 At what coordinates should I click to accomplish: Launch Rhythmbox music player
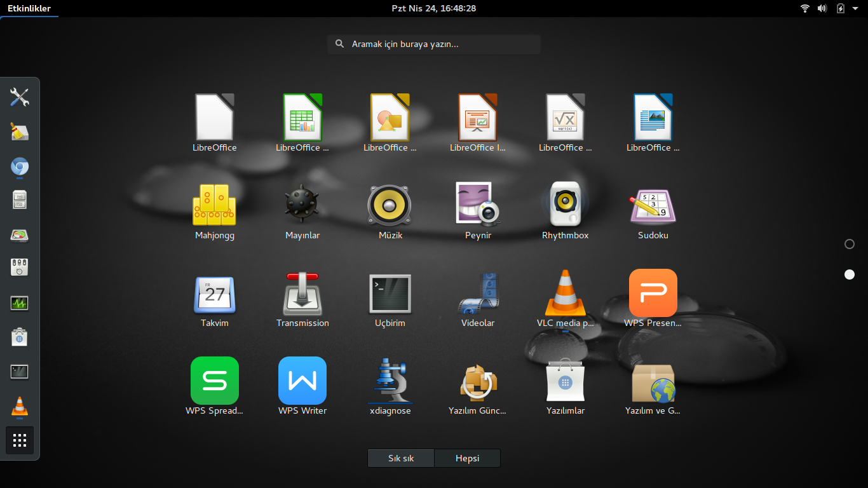pyautogui.click(x=566, y=205)
